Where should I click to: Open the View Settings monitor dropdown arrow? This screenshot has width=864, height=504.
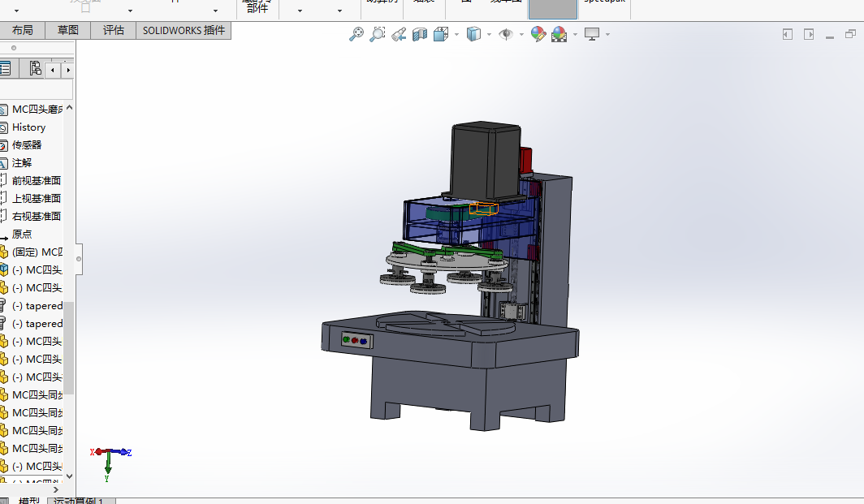coord(607,35)
